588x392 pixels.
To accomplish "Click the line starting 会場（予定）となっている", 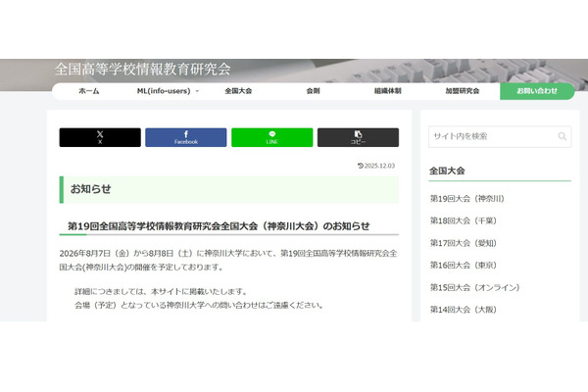I will tap(199, 305).
